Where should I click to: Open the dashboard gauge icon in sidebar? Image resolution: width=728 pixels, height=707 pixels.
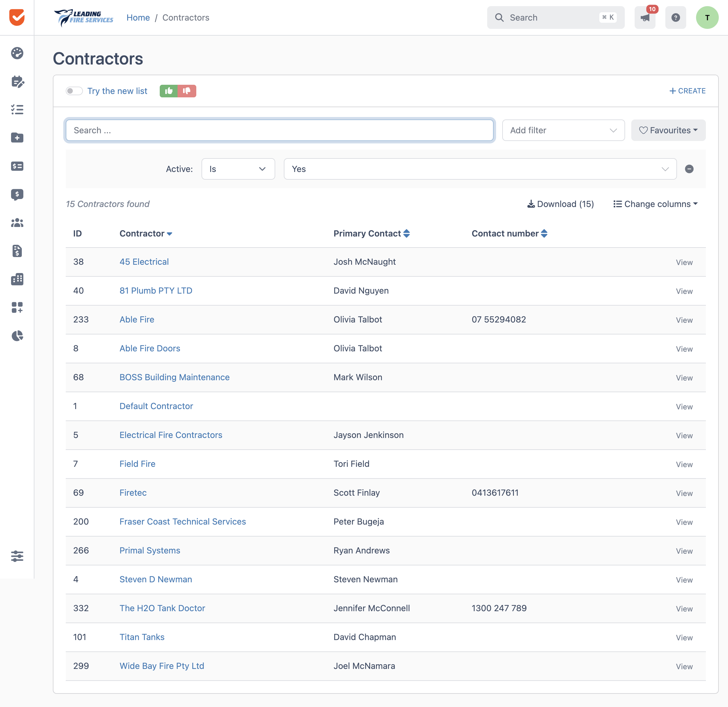pyautogui.click(x=17, y=53)
